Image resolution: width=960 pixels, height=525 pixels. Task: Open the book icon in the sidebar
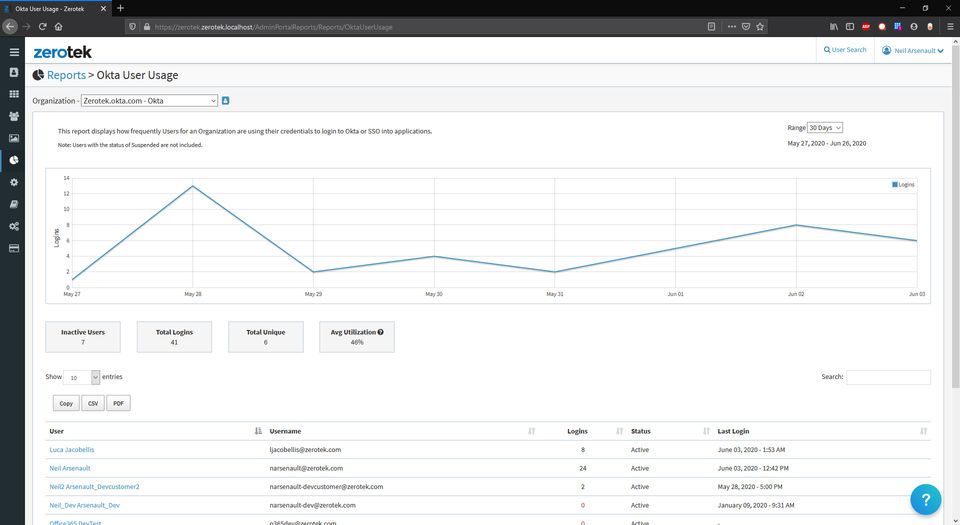(14, 204)
